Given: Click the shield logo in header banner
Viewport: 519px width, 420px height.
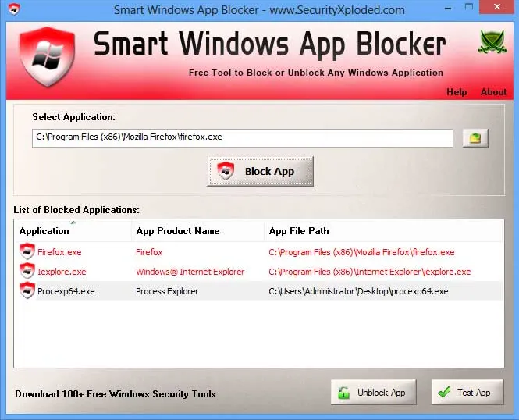Looking at the screenshot, I should point(48,57).
